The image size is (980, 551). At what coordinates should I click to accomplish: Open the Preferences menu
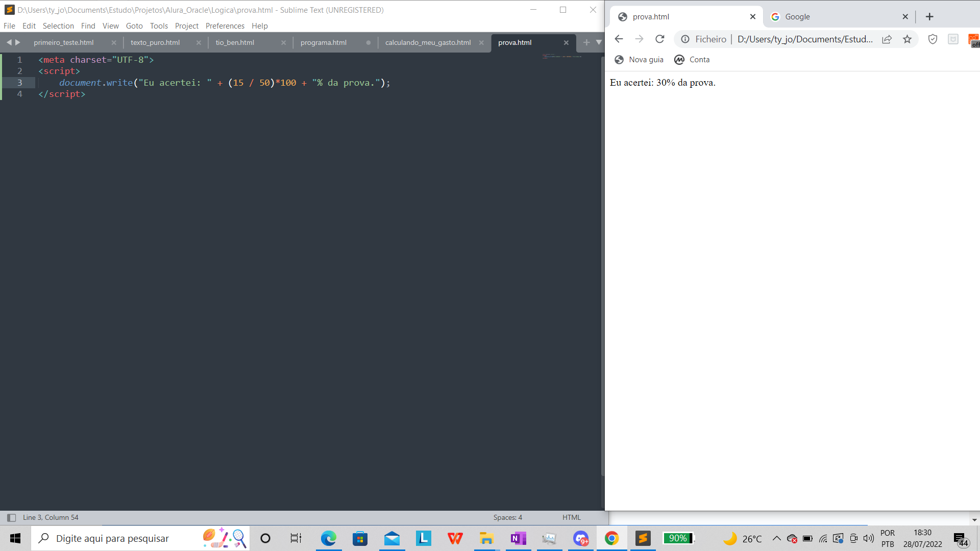point(225,26)
